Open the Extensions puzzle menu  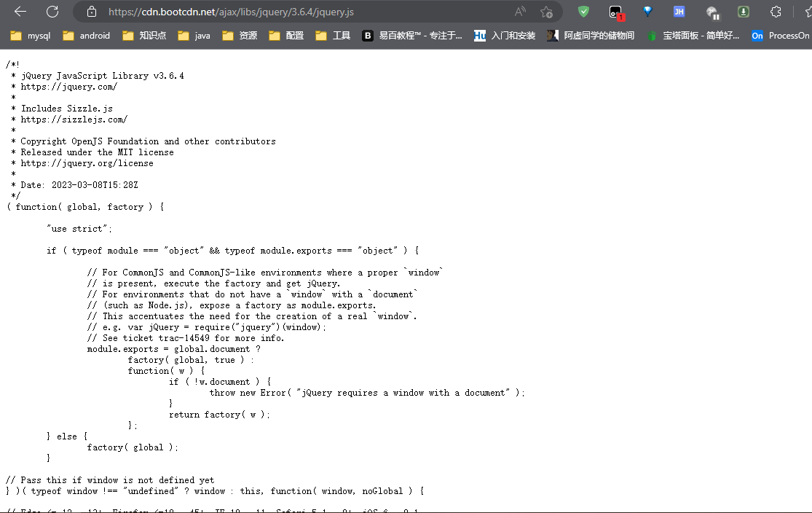coord(776,12)
